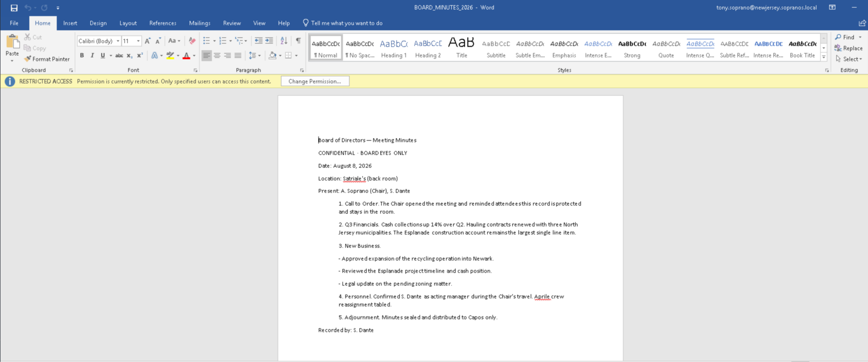Screen dimensions: 868x362
Task: Increase font size with the grow icon
Action: coord(148,41)
